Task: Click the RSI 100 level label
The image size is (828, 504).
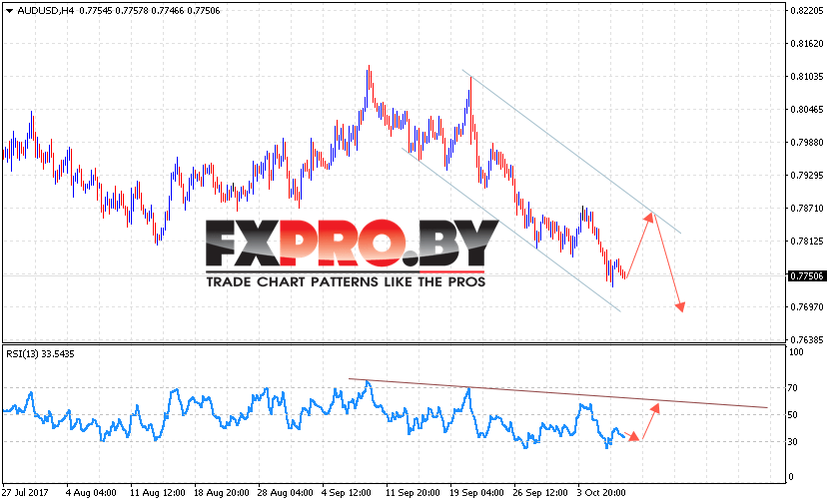Action: (796, 352)
